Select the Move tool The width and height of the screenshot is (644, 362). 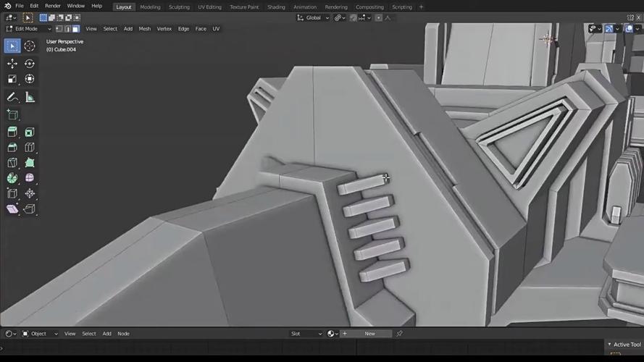click(x=12, y=64)
